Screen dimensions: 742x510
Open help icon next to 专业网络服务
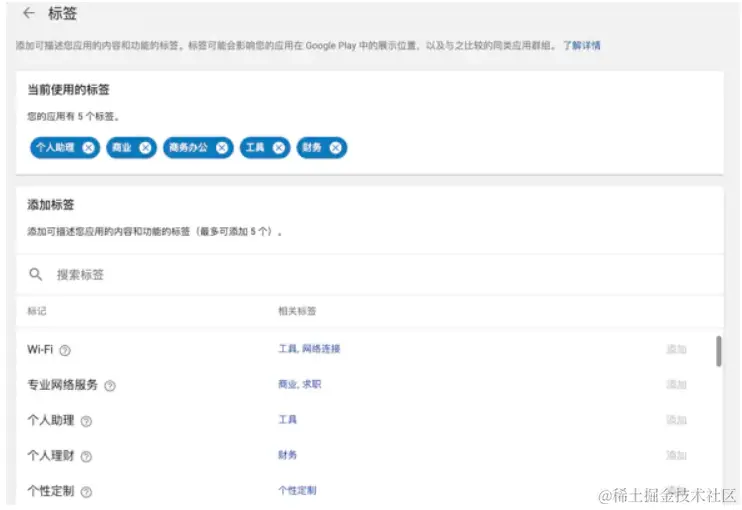coord(110,386)
